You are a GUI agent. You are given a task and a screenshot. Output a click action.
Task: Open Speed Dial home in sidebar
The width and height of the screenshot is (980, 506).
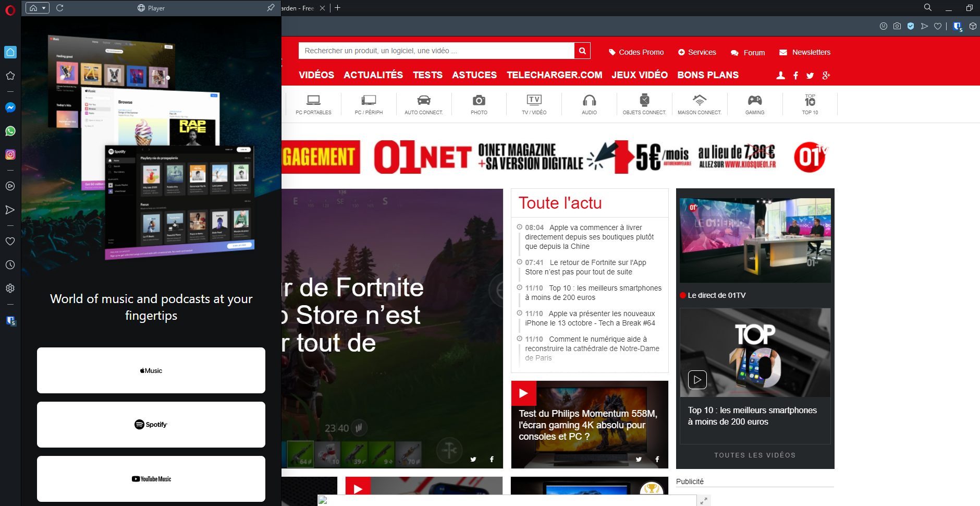(x=10, y=52)
